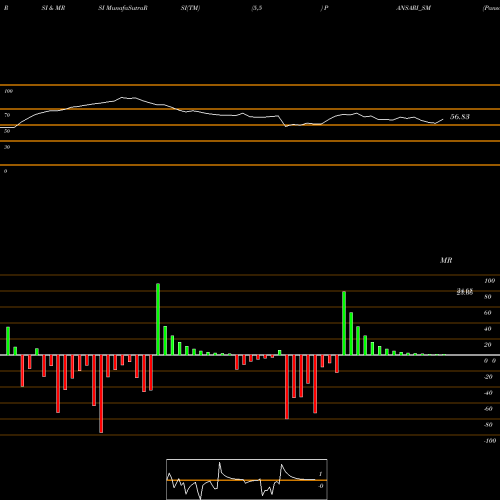Screen dimensions: 500x500
Task: Open the mini overview chart thumbnail
Action: tap(247, 479)
